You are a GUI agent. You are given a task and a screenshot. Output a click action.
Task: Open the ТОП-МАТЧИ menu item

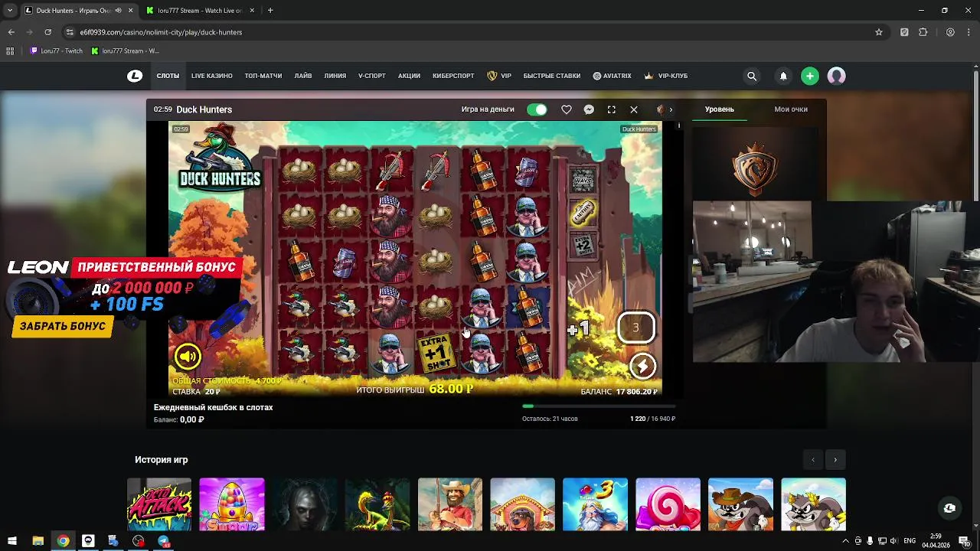(x=263, y=76)
